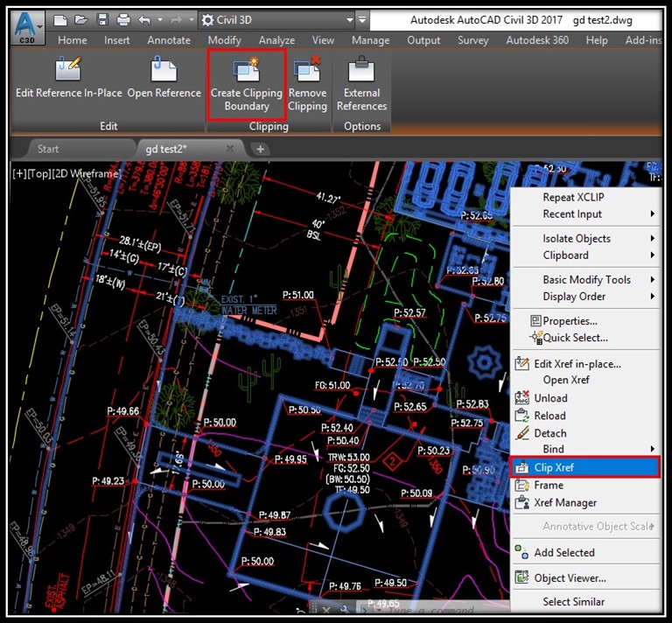
Task: Click Unload xref entry
Action: tap(585, 398)
